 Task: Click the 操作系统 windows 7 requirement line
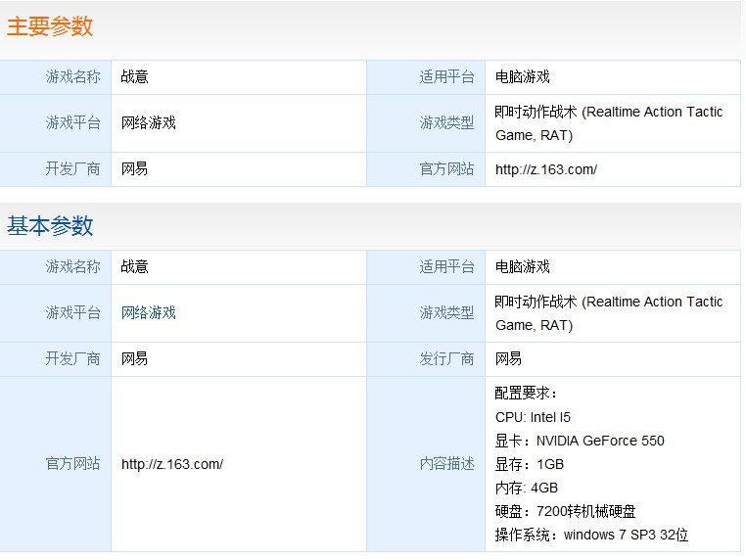pos(591,535)
